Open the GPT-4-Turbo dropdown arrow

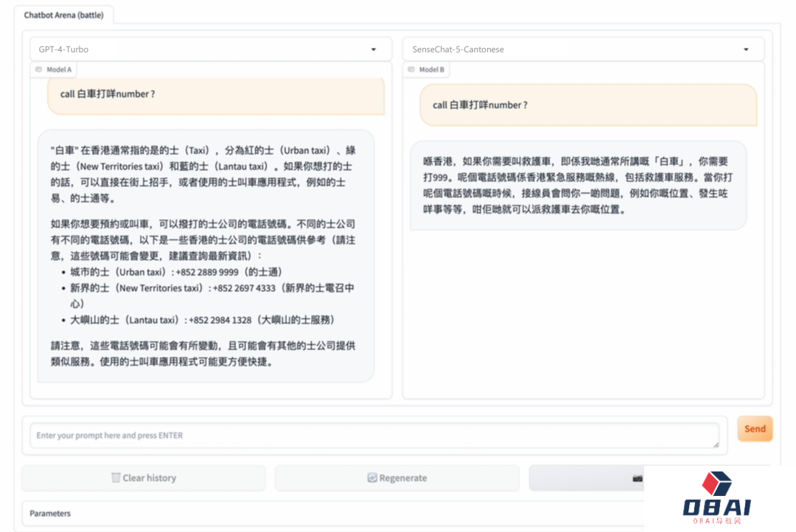(x=374, y=49)
